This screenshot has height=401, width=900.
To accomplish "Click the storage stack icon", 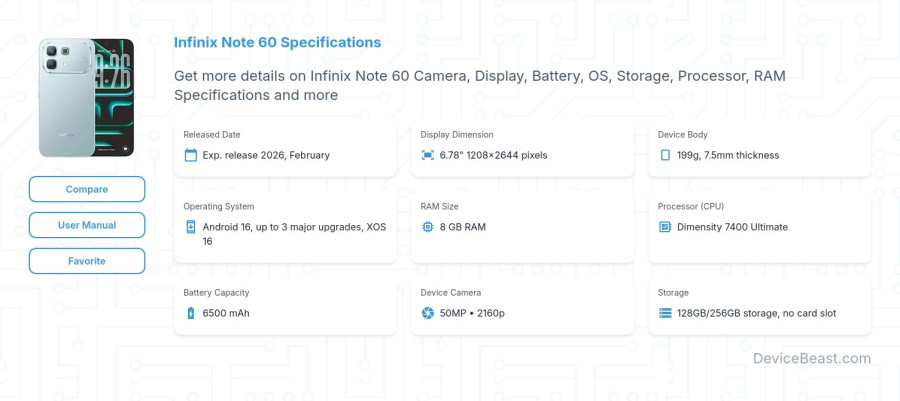I will (665, 313).
